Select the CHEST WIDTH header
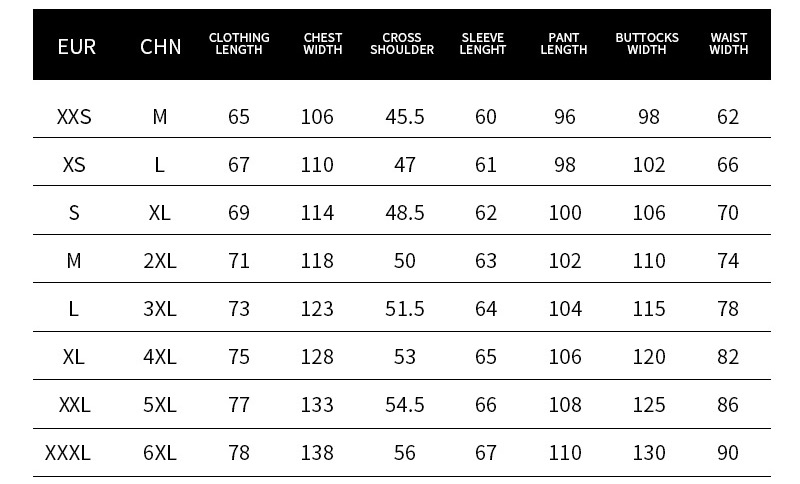The height and width of the screenshot is (484, 800). click(x=322, y=44)
